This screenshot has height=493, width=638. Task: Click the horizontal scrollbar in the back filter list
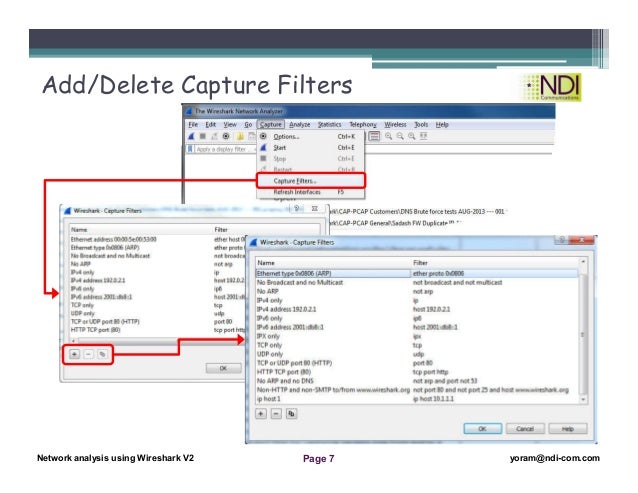pos(157,341)
